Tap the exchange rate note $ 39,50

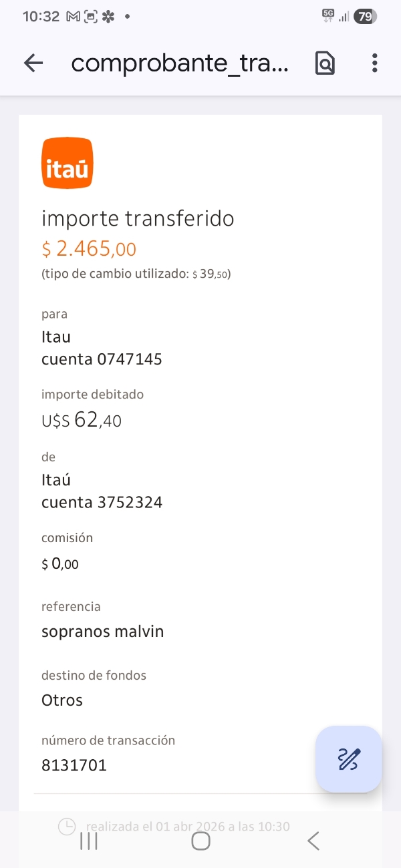(211, 274)
